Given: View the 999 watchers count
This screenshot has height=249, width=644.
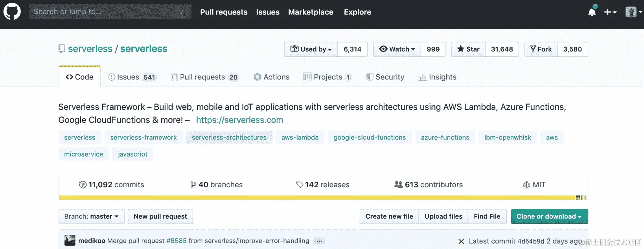Looking at the screenshot, I should coord(433,49).
